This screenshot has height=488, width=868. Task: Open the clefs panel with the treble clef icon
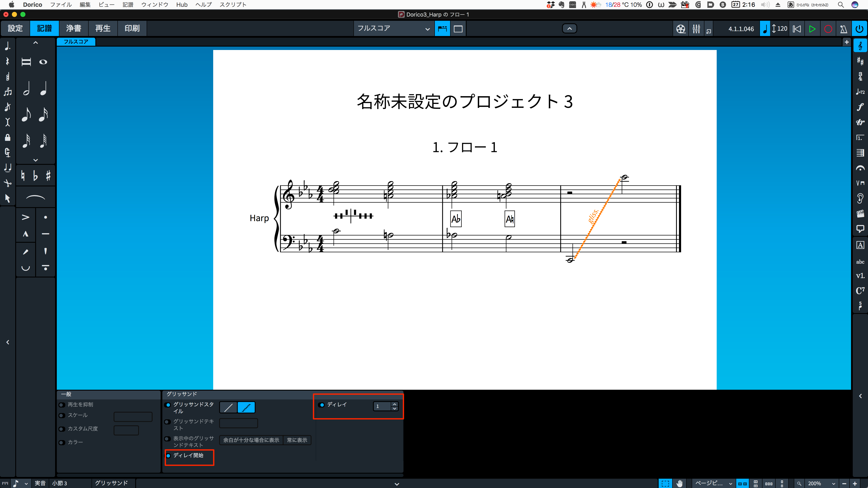click(x=860, y=46)
